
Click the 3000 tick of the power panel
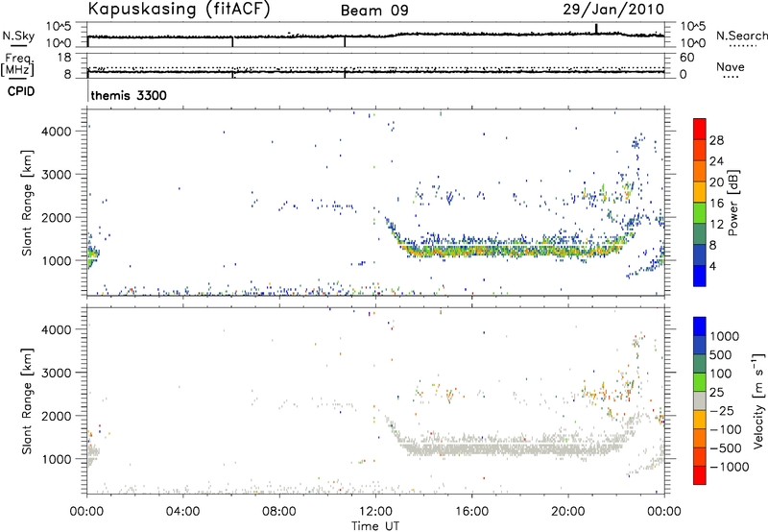click(x=57, y=175)
